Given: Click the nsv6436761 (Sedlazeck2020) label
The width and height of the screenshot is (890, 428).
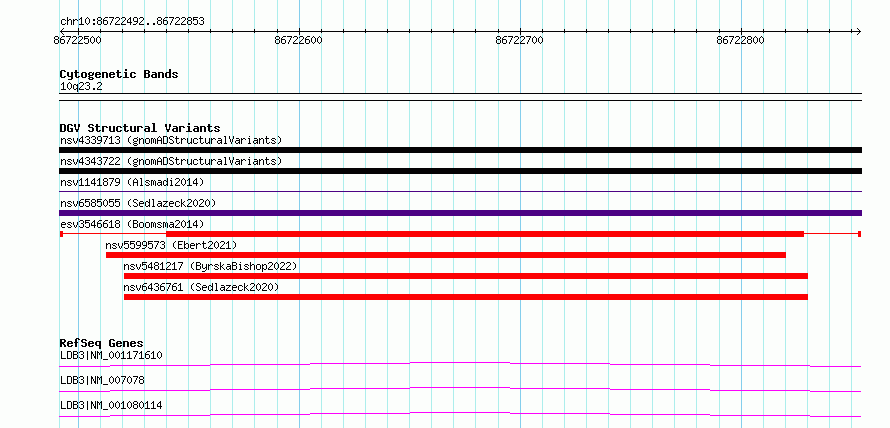Looking at the screenshot, I should pyautogui.click(x=201, y=287).
